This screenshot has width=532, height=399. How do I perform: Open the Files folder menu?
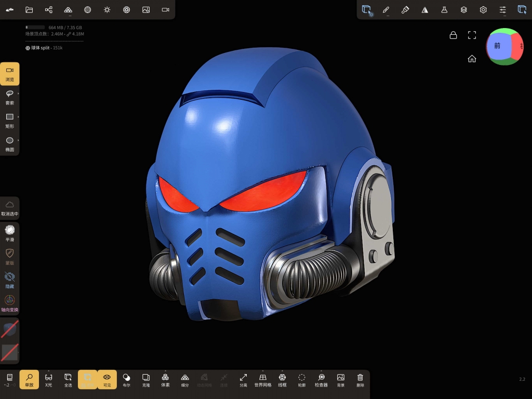click(x=29, y=9)
